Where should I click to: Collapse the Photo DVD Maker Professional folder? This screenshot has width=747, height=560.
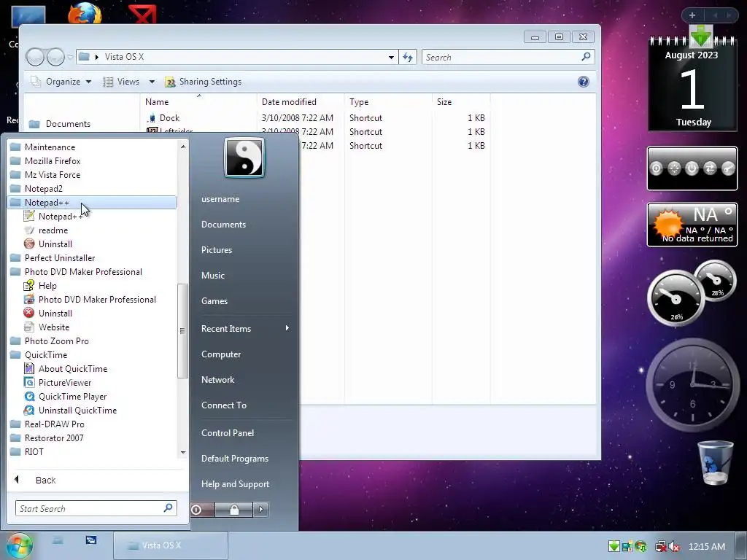tap(83, 272)
